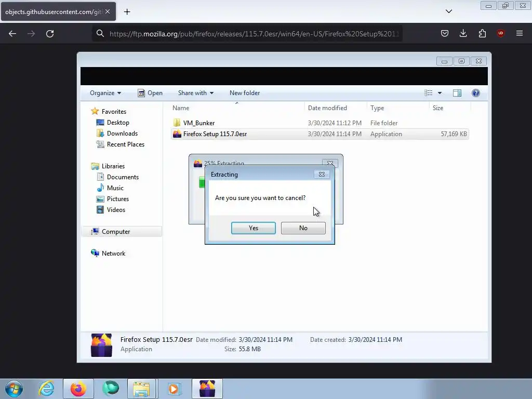Image resolution: width=532 pixels, height=399 pixels.
Task: Open the Share with dropdown
Action: (196, 93)
